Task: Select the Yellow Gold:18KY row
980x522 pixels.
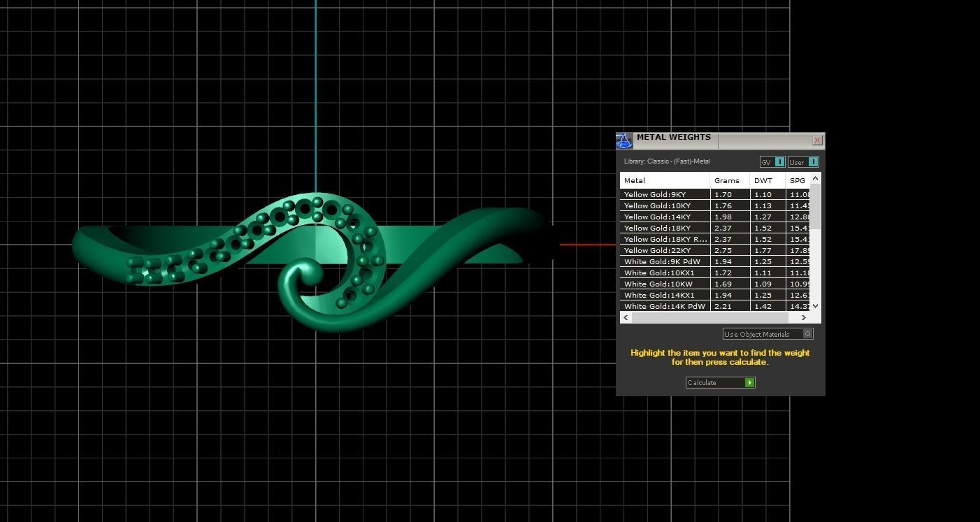Action: pyautogui.click(x=716, y=228)
